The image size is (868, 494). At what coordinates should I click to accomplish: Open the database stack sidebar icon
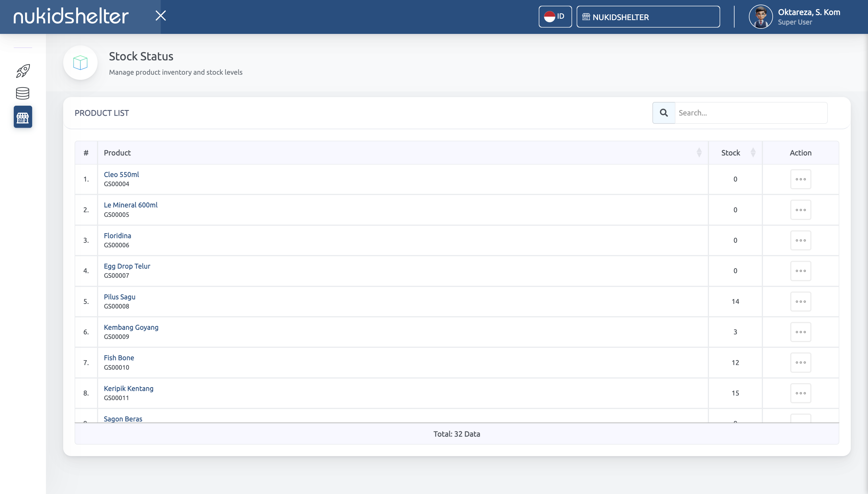point(23,93)
